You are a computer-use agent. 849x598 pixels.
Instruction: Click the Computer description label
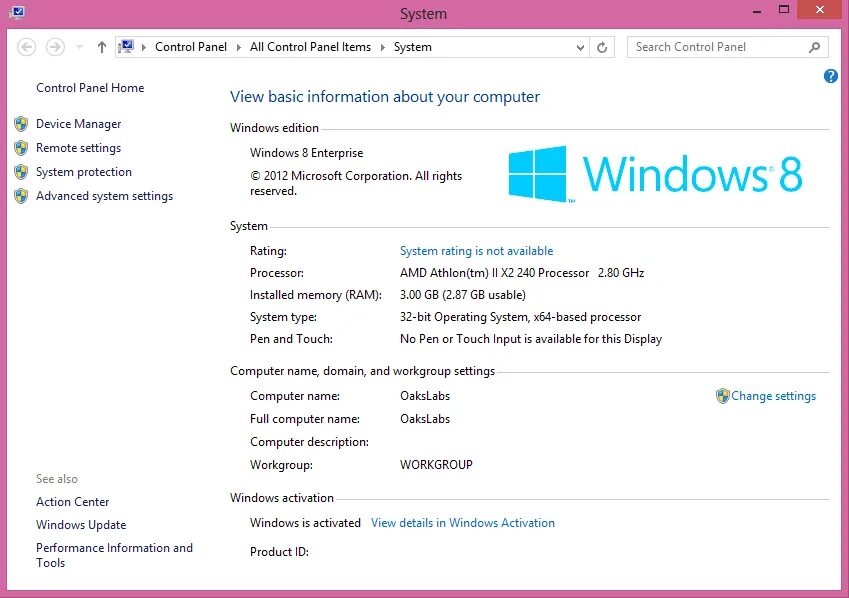pyautogui.click(x=309, y=442)
